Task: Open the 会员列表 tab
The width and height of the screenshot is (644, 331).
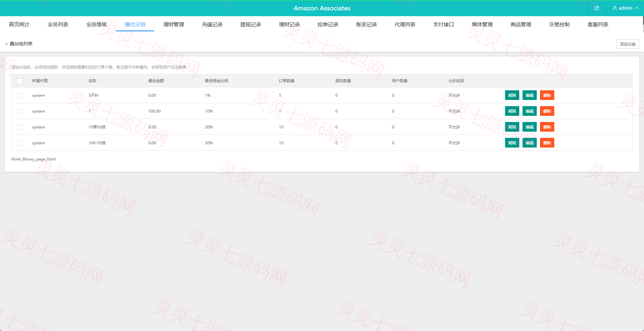Action: 58,24
